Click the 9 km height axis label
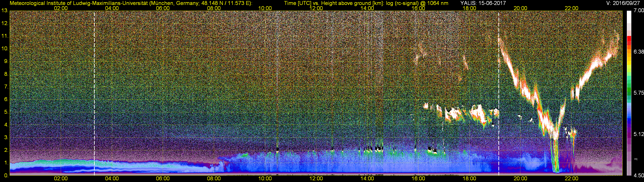Viewport: 644px width, 182px height. point(6,61)
